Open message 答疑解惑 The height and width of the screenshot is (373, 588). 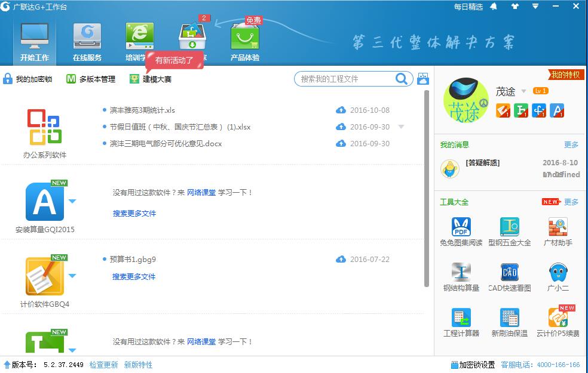(483, 162)
